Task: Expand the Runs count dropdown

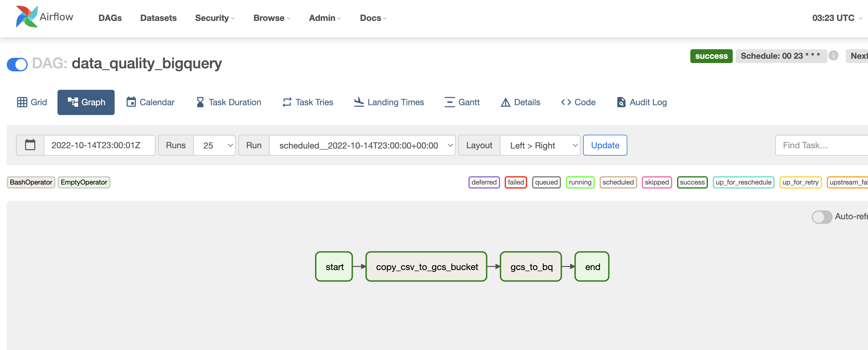Action: click(x=214, y=145)
